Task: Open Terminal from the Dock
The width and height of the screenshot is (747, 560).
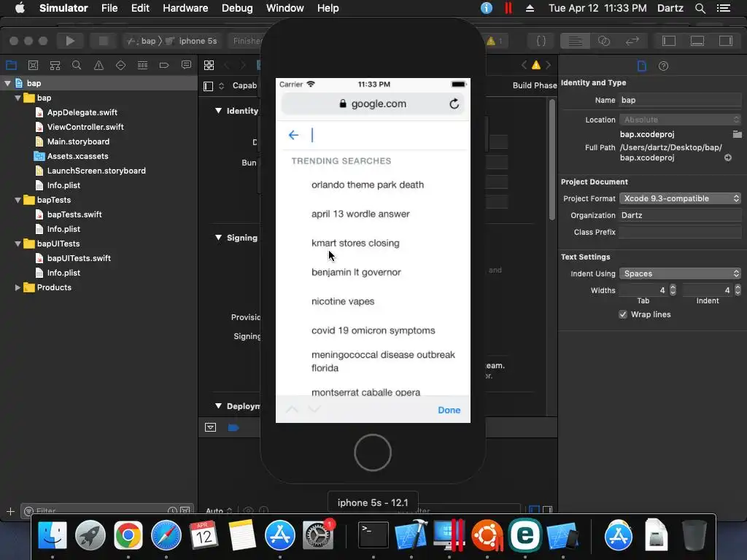Action: 373,535
